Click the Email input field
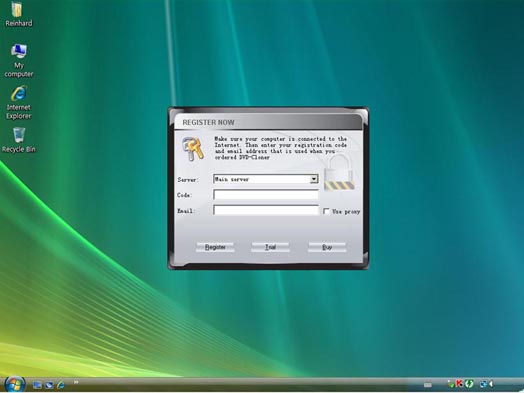Screen dimensions: 524x393 (266, 210)
